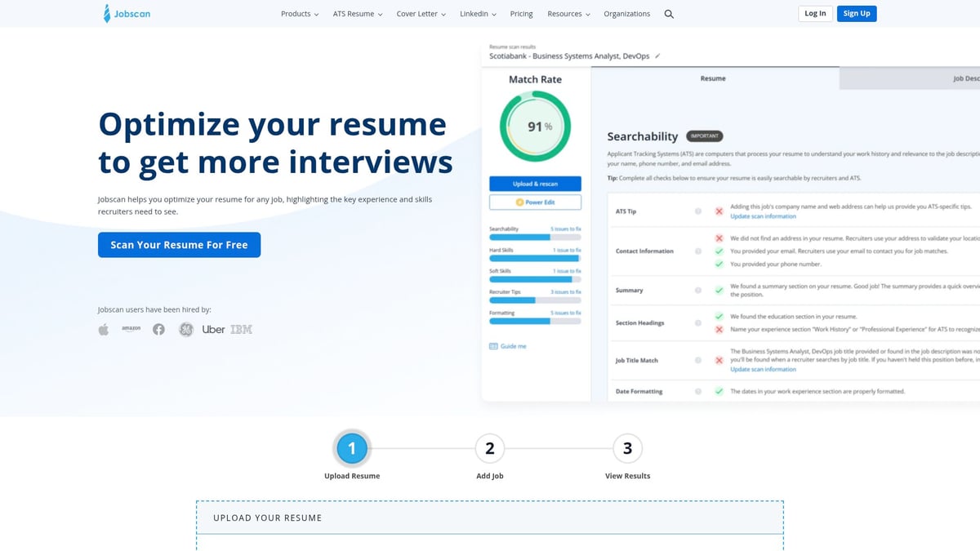This screenshot has width=980, height=551.
Task: Click Searchability's 5 issues to fix link
Action: pyautogui.click(x=566, y=229)
